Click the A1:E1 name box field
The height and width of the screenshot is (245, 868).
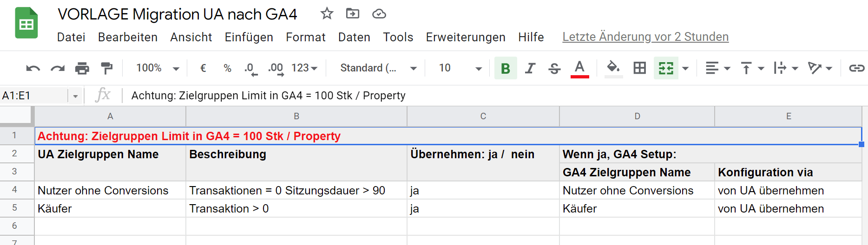tap(34, 96)
